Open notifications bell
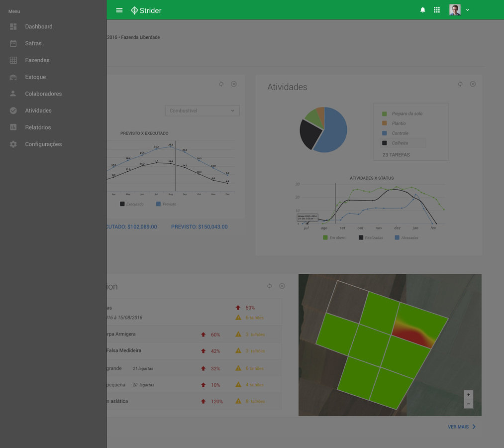 point(423,10)
